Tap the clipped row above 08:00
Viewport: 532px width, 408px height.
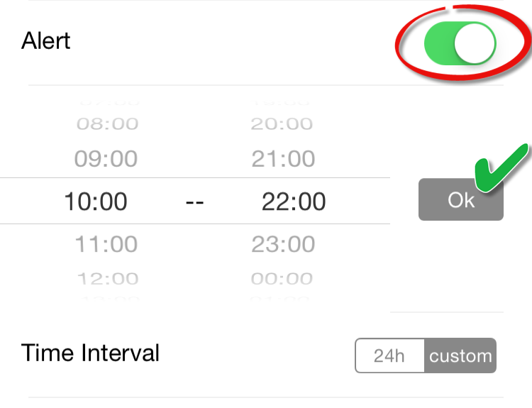pyautogui.click(x=107, y=104)
